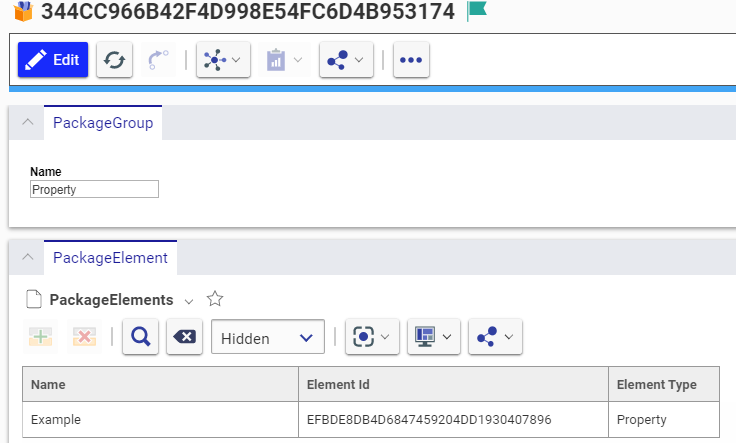Open the grid layout view dropdown
Viewport: 736px width, 443px height.
(x=435, y=338)
